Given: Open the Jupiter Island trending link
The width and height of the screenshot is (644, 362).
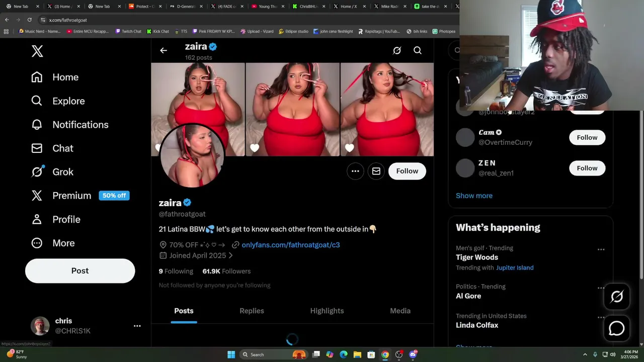Looking at the screenshot, I should [x=515, y=267].
